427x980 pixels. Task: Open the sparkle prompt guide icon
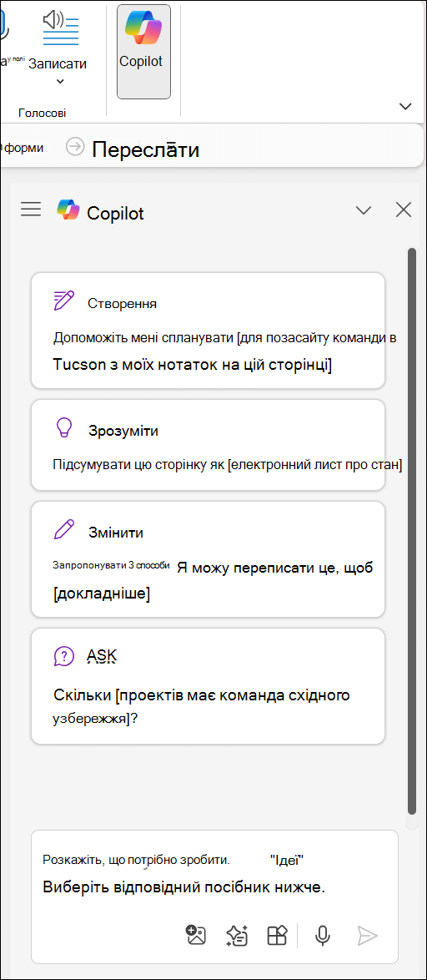coord(237,935)
